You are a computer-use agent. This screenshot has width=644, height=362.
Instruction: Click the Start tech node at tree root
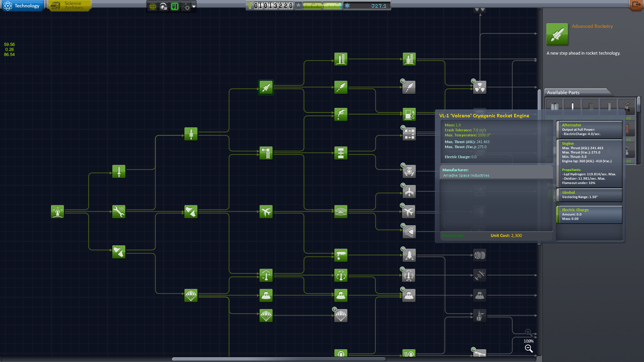tap(57, 212)
